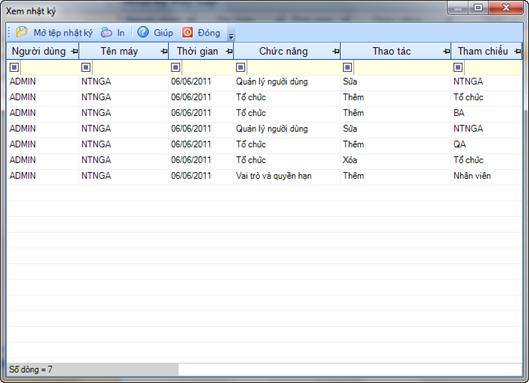Click the red Đóng close icon
The height and width of the screenshot is (383, 529).
click(188, 32)
